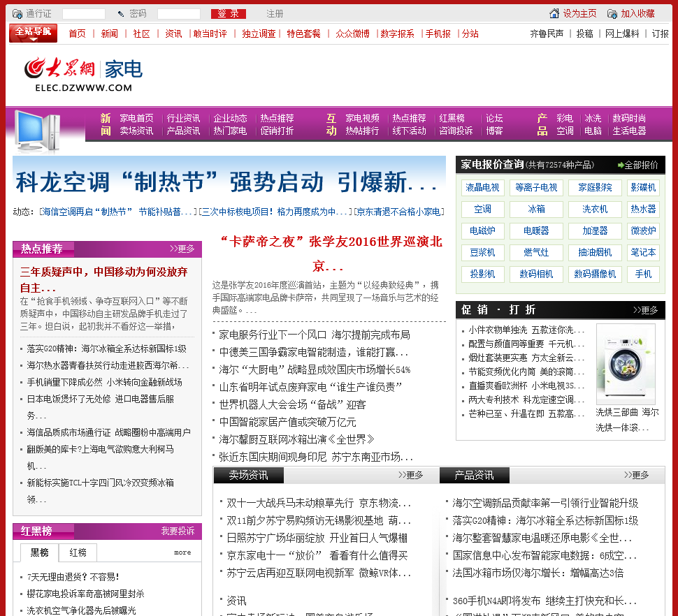Open washing machine promotion thumbnail
Screen dimensions: 678x616
tap(626, 364)
